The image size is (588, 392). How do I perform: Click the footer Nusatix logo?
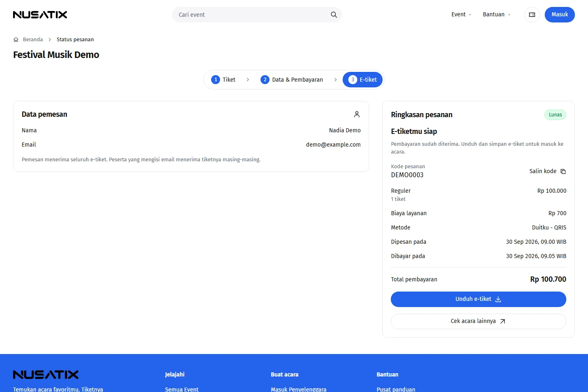(x=46, y=374)
